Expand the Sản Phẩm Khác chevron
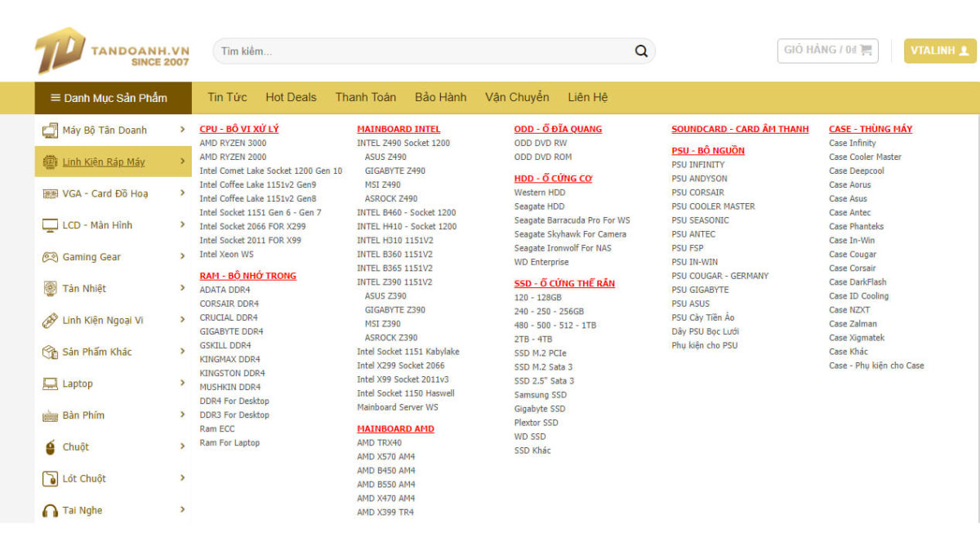Screen dimensions: 980x550 (x=182, y=352)
